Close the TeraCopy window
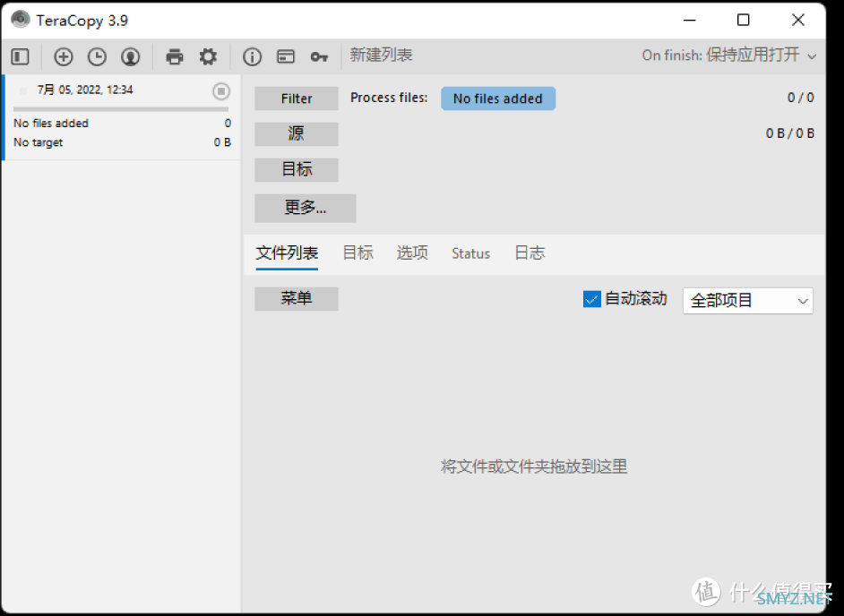 [798, 21]
